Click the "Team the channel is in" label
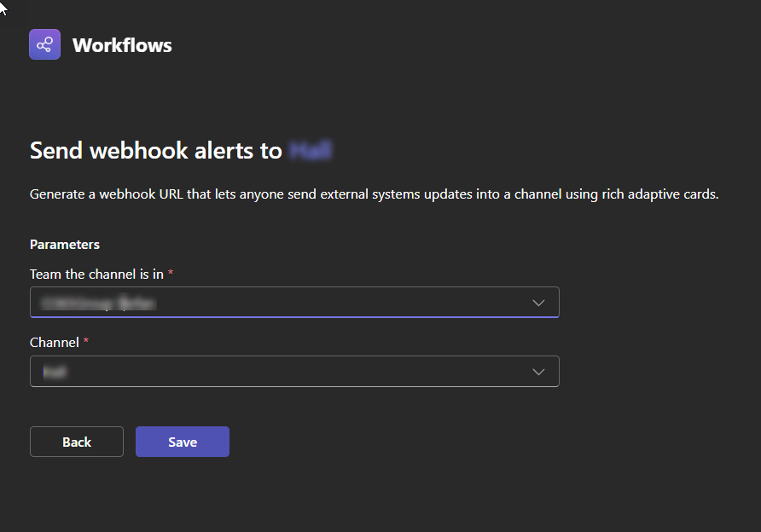The width and height of the screenshot is (761, 532). [96, 274]
